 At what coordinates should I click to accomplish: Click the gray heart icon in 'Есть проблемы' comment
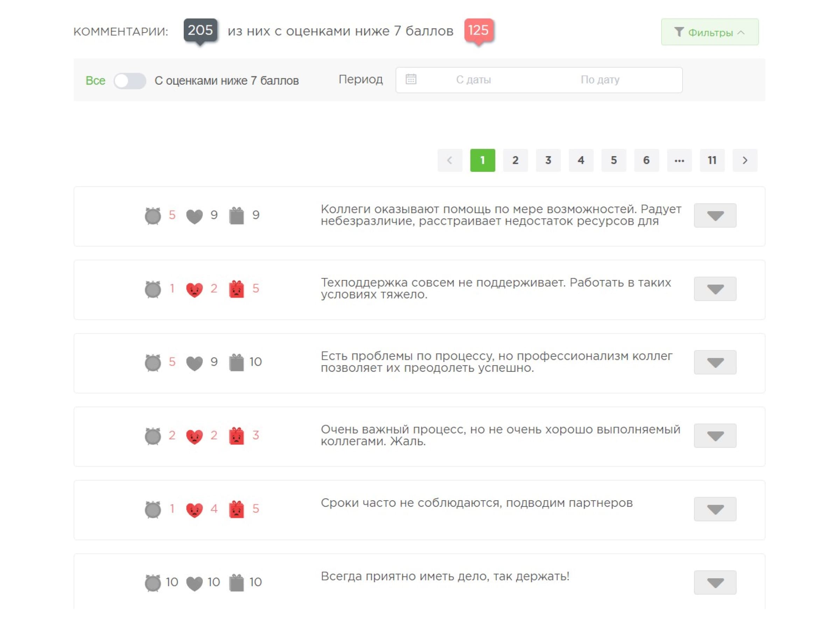[x=194, y=363]
